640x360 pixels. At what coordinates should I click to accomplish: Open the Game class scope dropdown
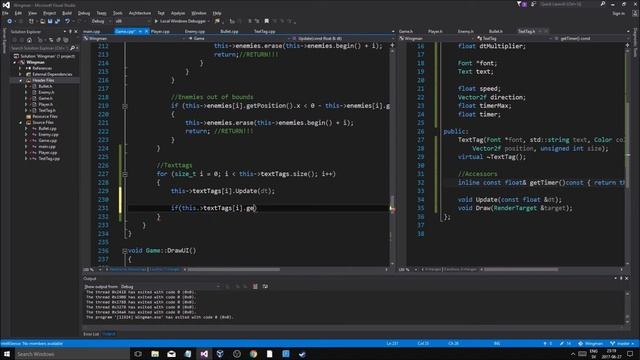(x=239, y=38)
